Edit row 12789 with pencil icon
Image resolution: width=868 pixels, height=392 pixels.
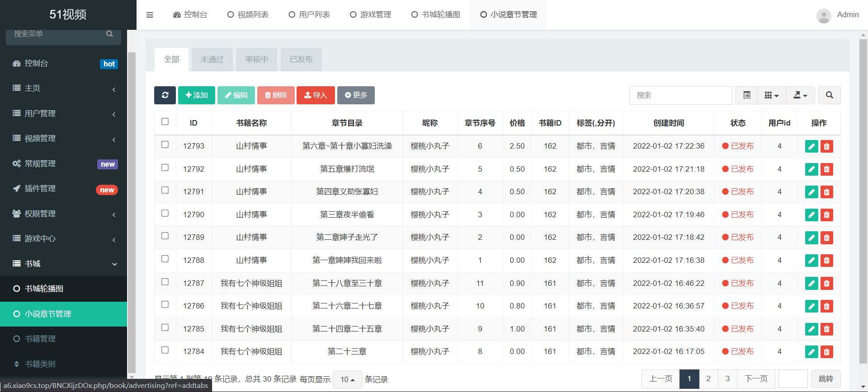click(x=812, y=238)
